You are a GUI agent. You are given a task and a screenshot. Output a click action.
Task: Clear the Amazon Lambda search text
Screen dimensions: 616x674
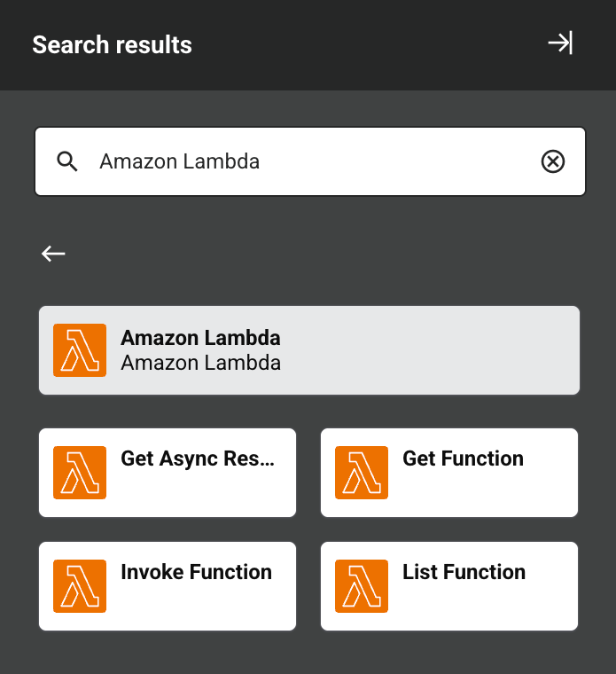553,161
